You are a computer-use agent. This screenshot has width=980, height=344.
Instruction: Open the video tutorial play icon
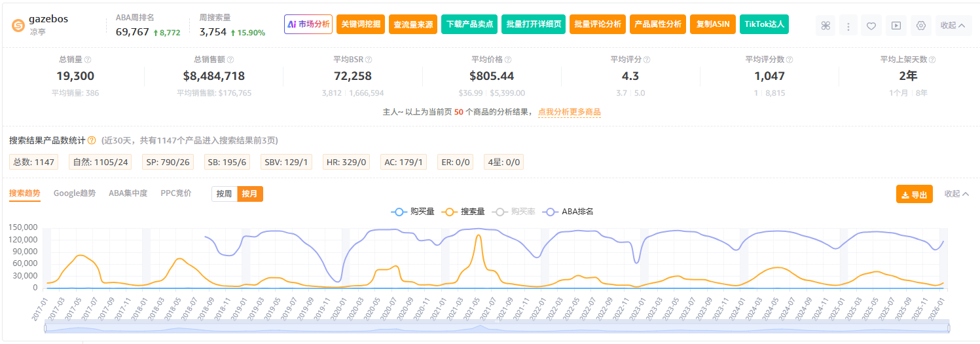click(896, 26)
